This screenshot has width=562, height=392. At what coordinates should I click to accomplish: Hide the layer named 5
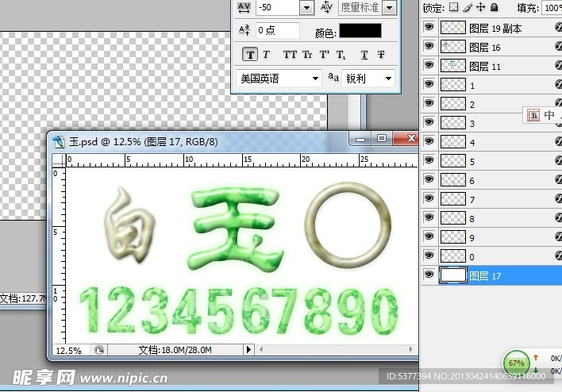coord(429,161)
